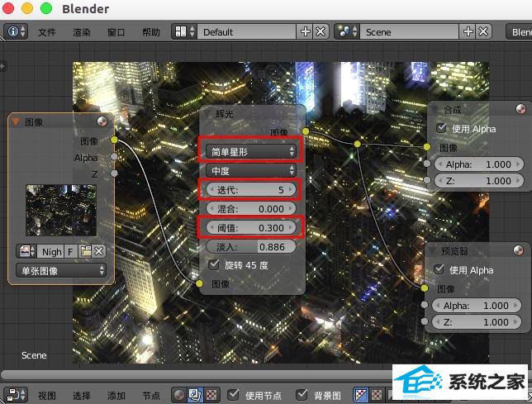Open the Info editor type selector
Image resolution: width=532 pixels, height=404 pixels.
click(16, 32)
